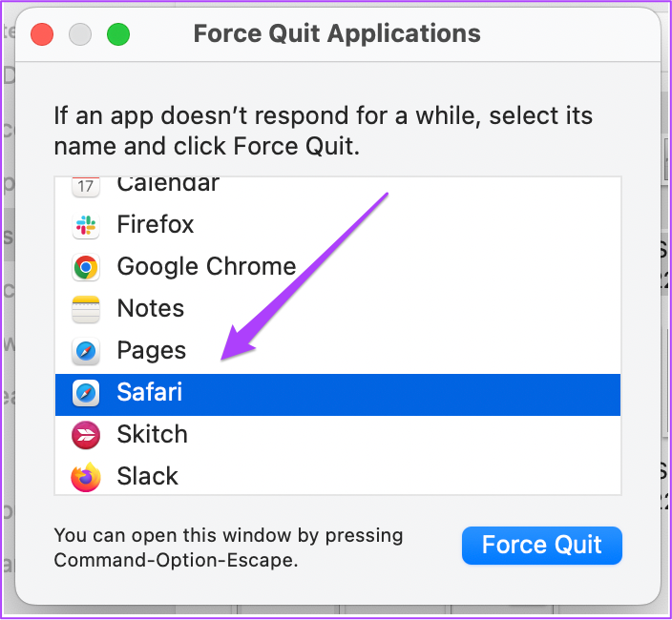Choose the Google Chrome name in the list

tap(206, 267)
